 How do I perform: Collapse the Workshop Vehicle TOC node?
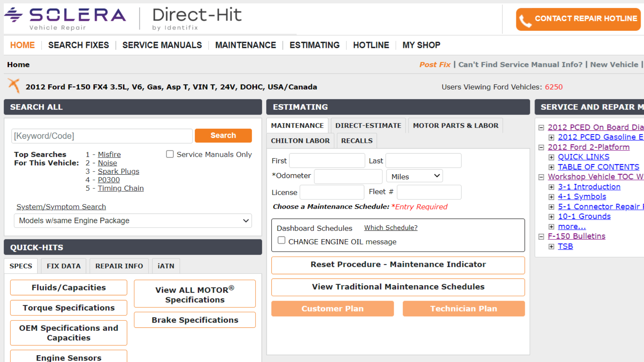(x=541, y=177)
